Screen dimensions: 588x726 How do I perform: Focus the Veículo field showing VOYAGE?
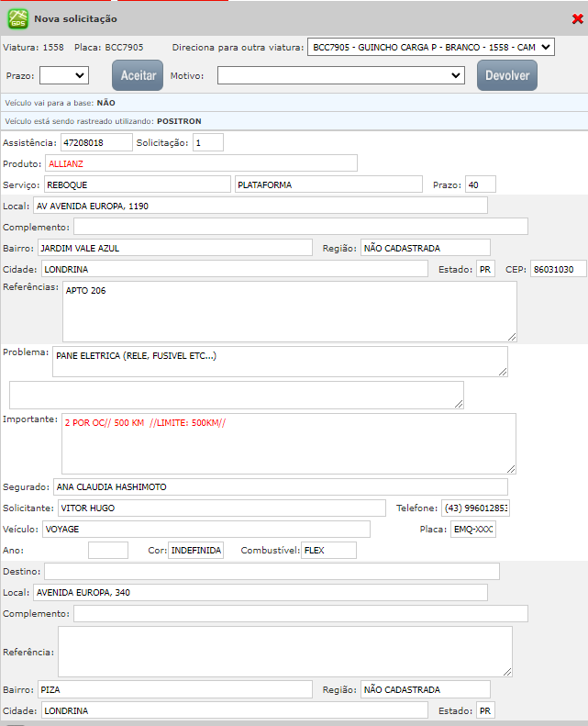tap(205, 529)
